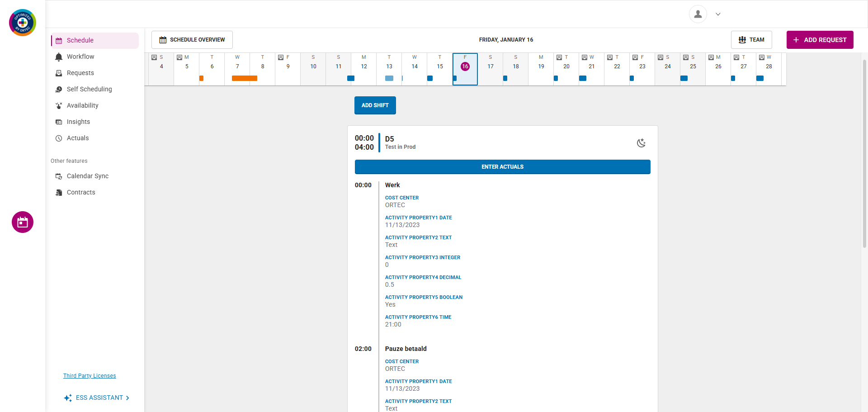Click the note icon on Monday 26

coord(711,57)
